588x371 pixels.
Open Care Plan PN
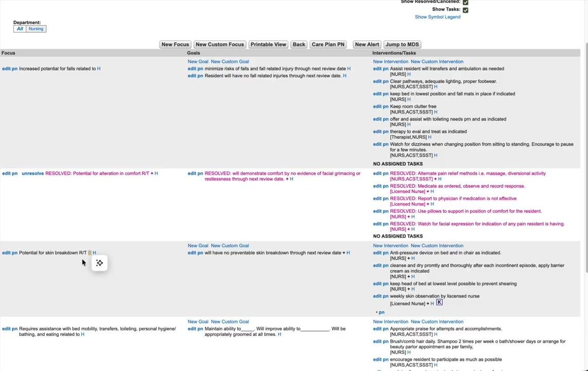point(328,45)
